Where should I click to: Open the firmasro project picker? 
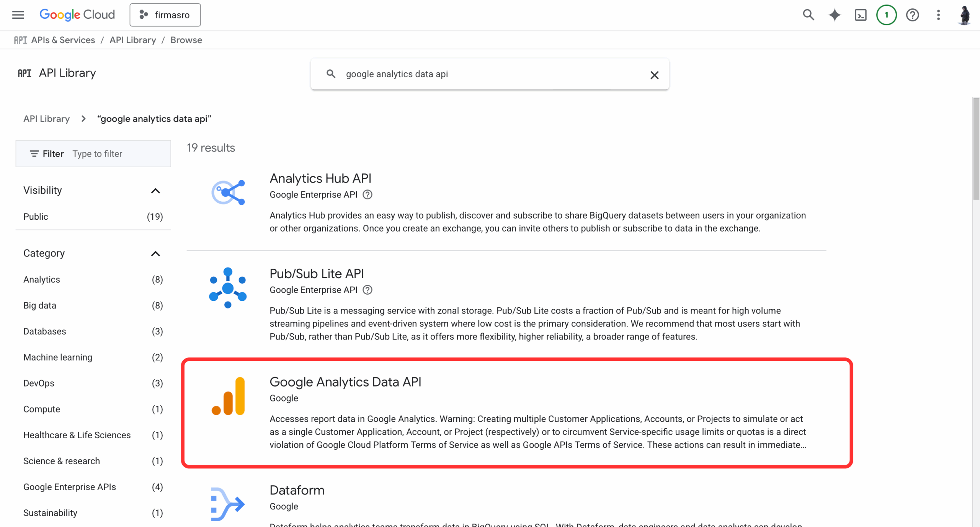pos(165,15)
